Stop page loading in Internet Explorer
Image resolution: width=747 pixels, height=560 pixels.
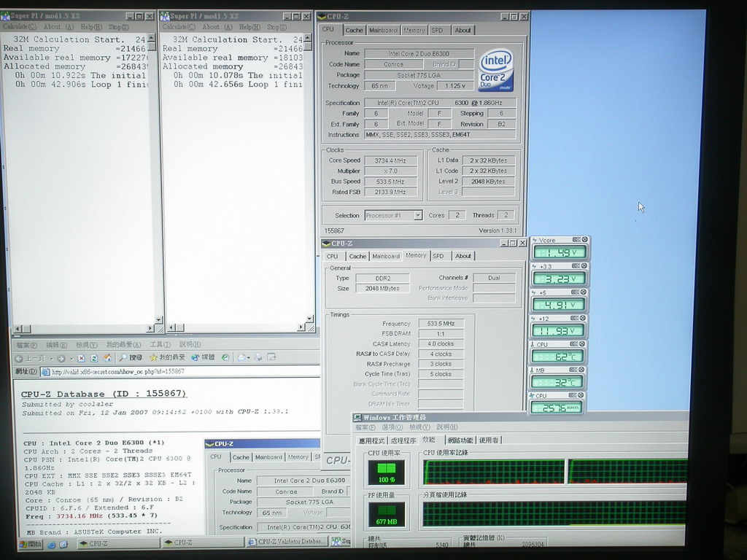coord(82,358)
